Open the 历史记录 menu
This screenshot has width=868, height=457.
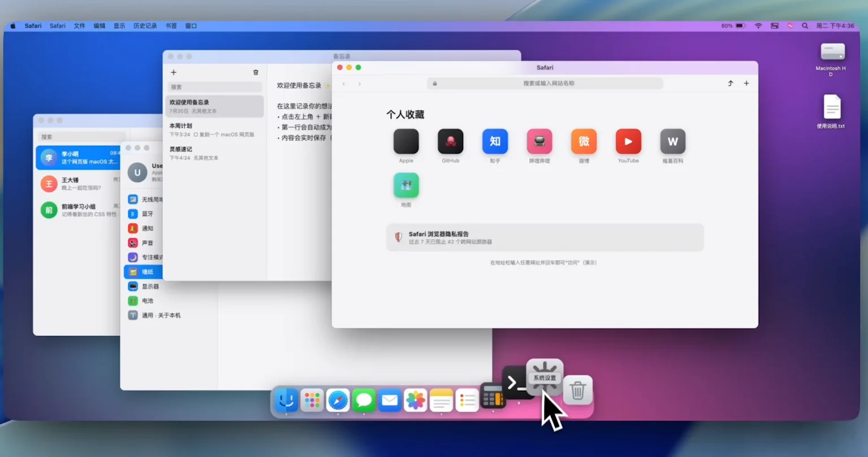[145, 26]
